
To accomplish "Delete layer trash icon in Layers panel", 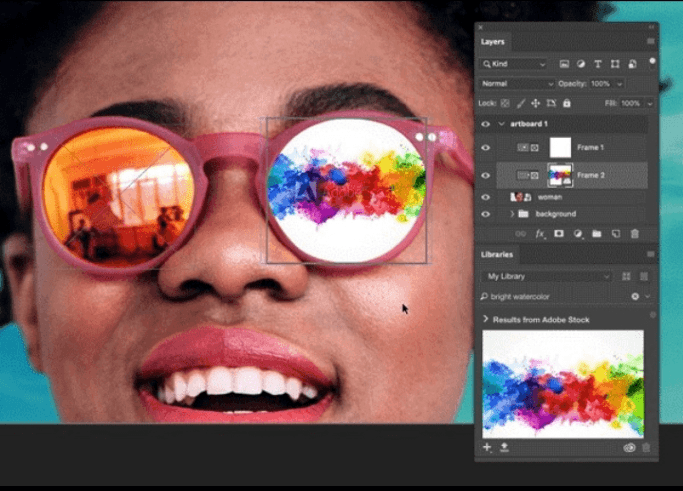I will pyautogui.click(x=635, y=234).
